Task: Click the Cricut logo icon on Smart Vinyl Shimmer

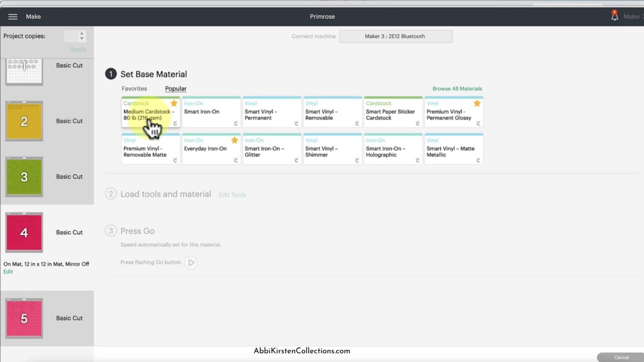Action: [357, 160]
